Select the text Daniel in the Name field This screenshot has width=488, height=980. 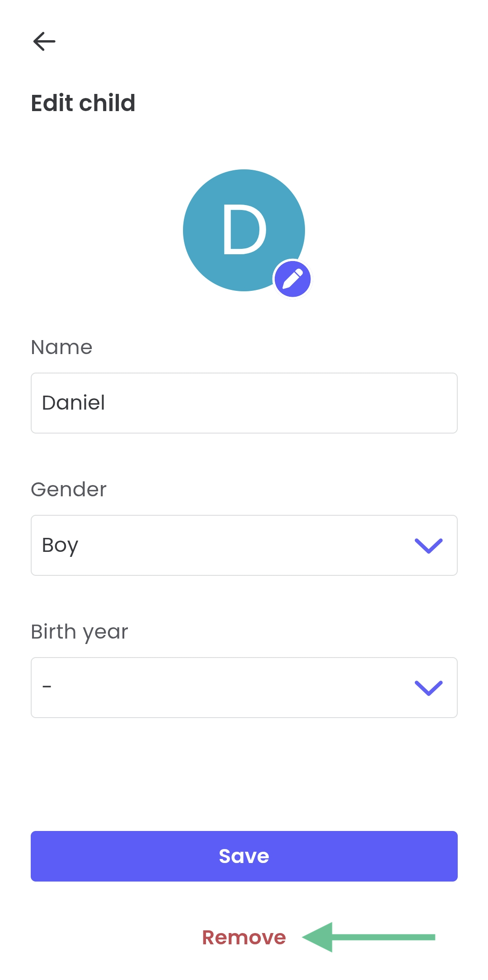(74, 402)
